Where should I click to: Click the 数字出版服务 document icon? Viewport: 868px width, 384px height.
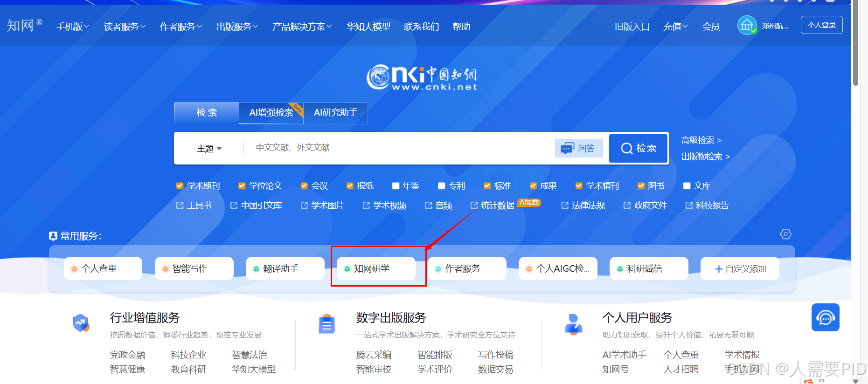pos(326,324)
